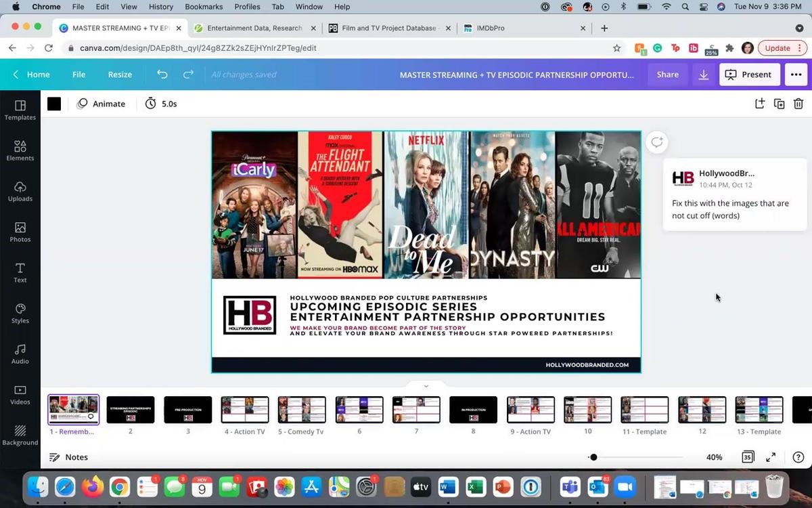Image resolution: width=812 pixels, height=508 pixels.
Task: Click the add comment icon beside the slide
Action: point(656,142)
